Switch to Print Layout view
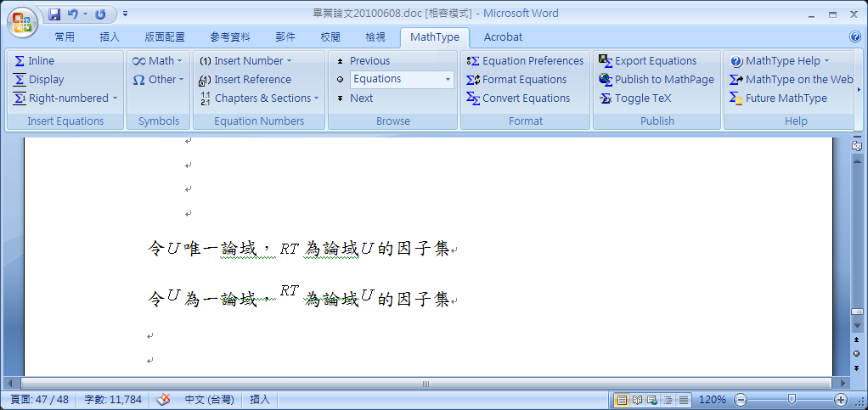Screen dimensions: 868x410 coord(623,400)
